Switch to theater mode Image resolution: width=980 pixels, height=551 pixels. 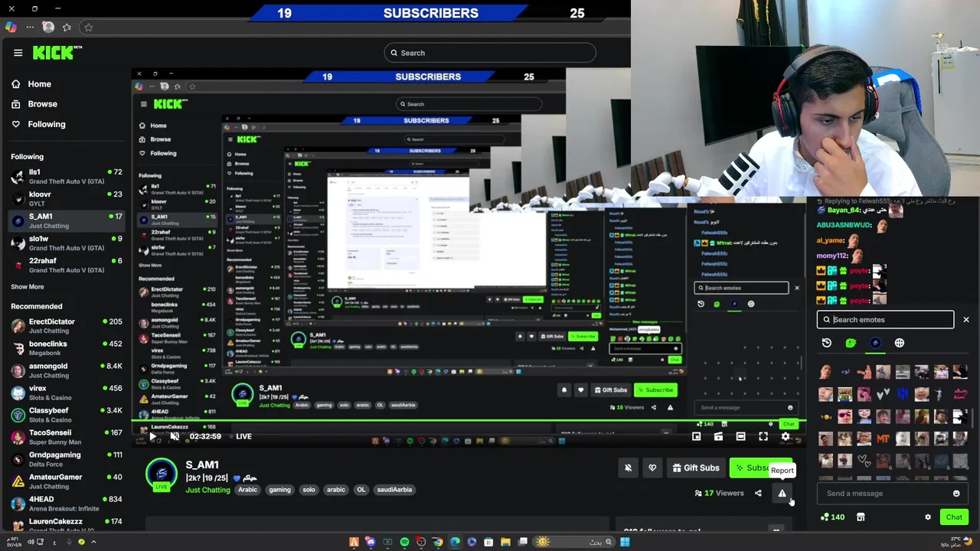[x=740, y=436]
